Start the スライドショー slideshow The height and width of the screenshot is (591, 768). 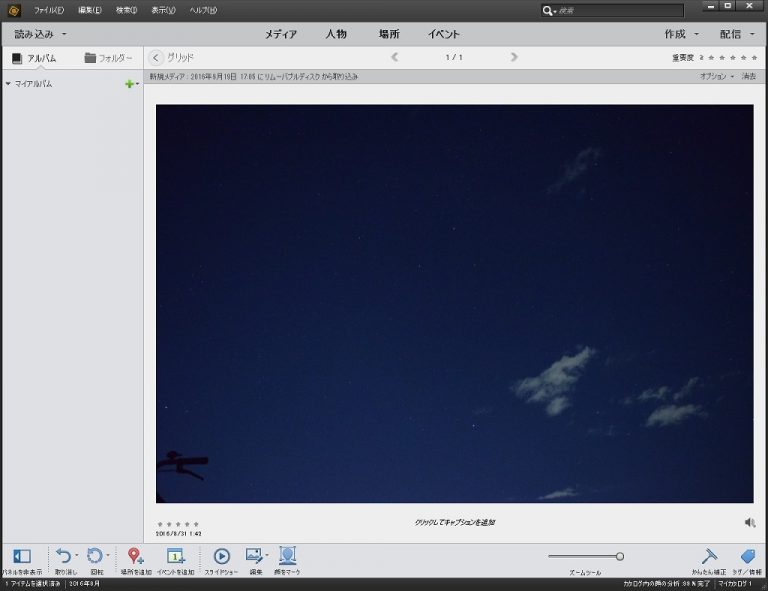pyautogui.click(x=222, y=557)
